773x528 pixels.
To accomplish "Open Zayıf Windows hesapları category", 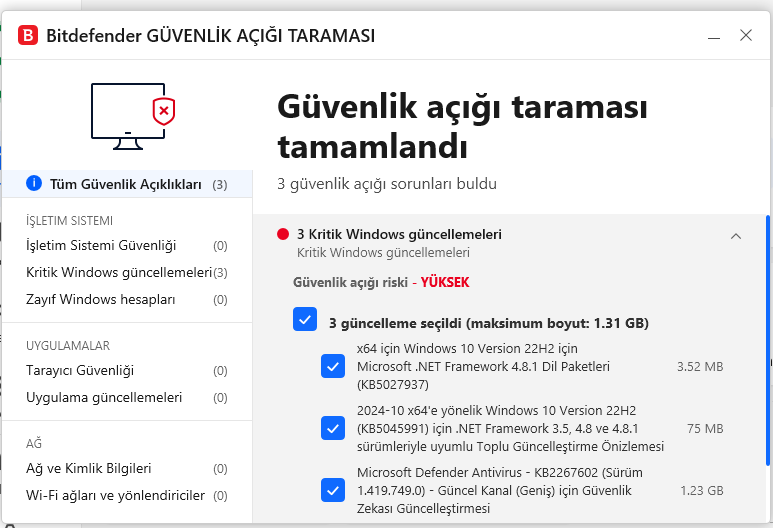I will 127,300.
